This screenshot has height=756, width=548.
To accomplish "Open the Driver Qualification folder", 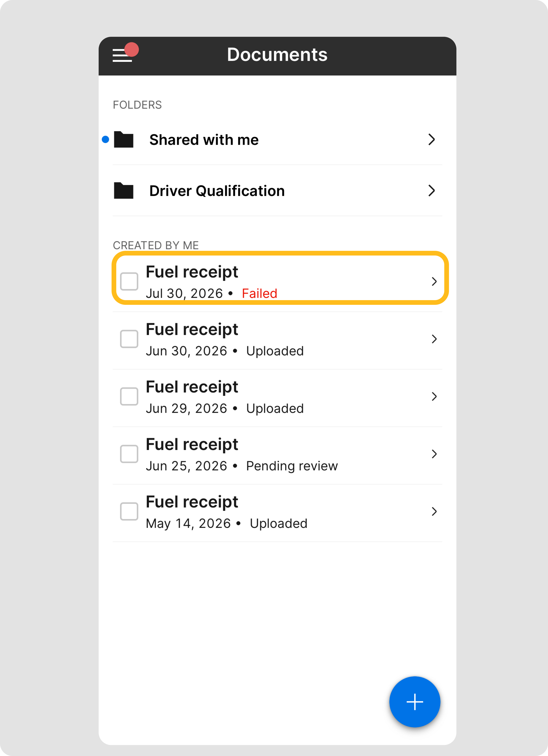I will click(x=278, y=191).
